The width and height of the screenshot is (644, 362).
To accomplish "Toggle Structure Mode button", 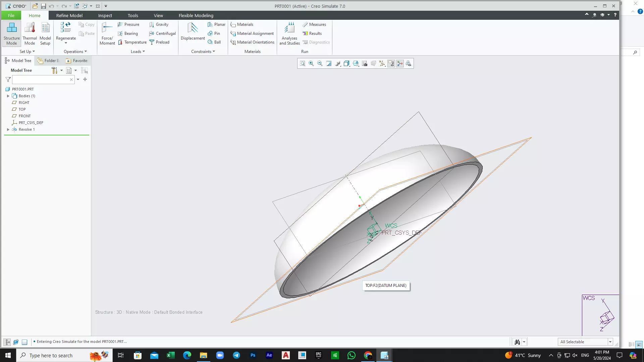I will pos(12,34).
